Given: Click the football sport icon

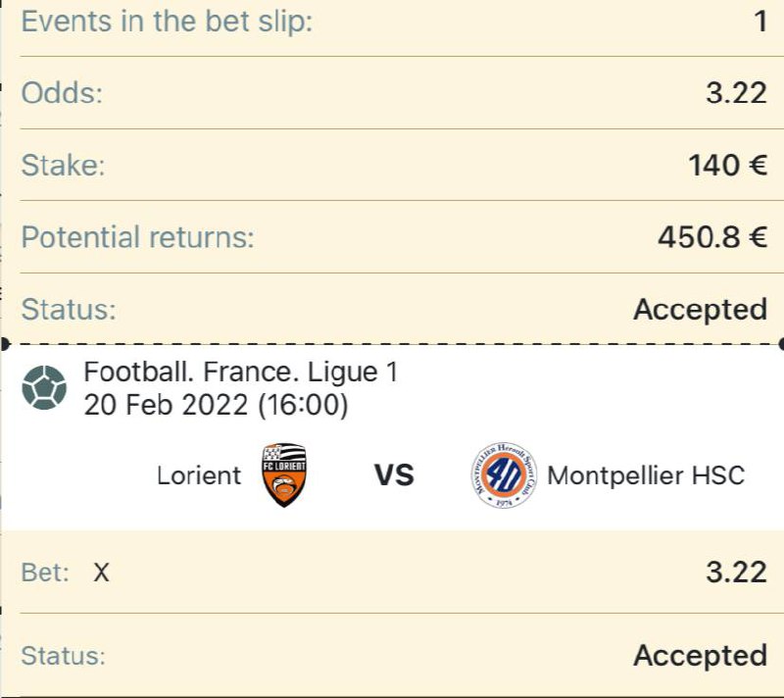Looking at the screenshot, I should (x=44, y=387).
